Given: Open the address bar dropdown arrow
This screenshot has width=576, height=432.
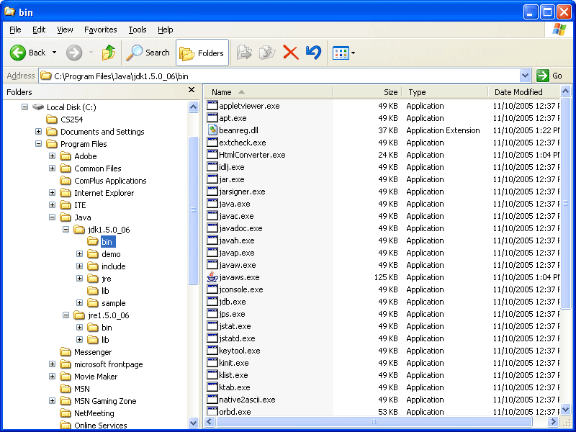Looking at the screenshot, I should (525, 76).
